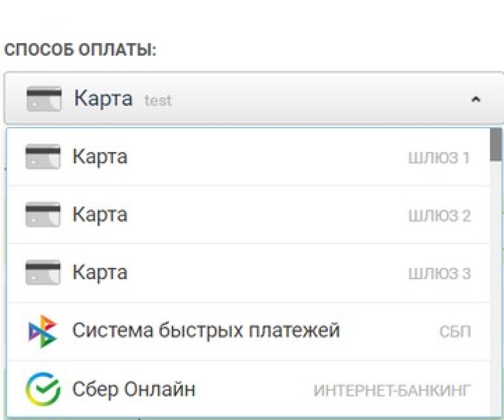Select Система быстрых платежей payment option
Screen dimensions: 504x420
tap(205, 330)
